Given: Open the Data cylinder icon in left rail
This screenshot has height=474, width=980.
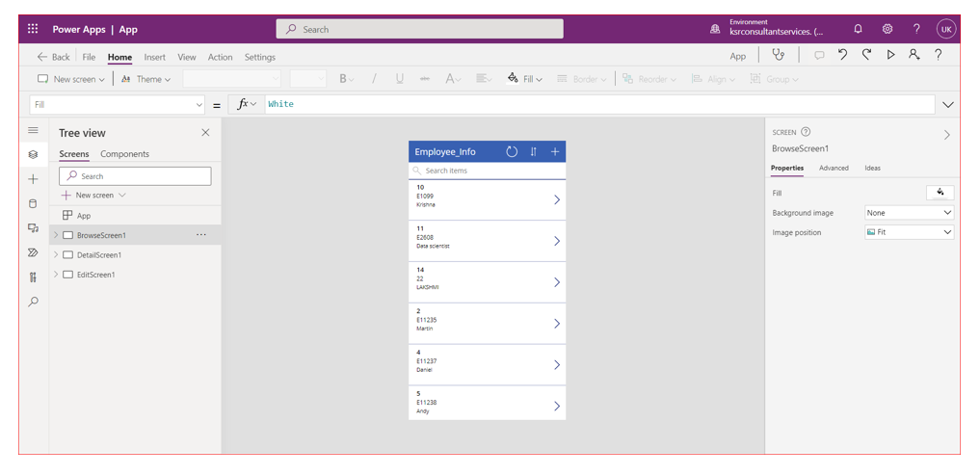Looking at the screenshot, I should tap(33, 203).
